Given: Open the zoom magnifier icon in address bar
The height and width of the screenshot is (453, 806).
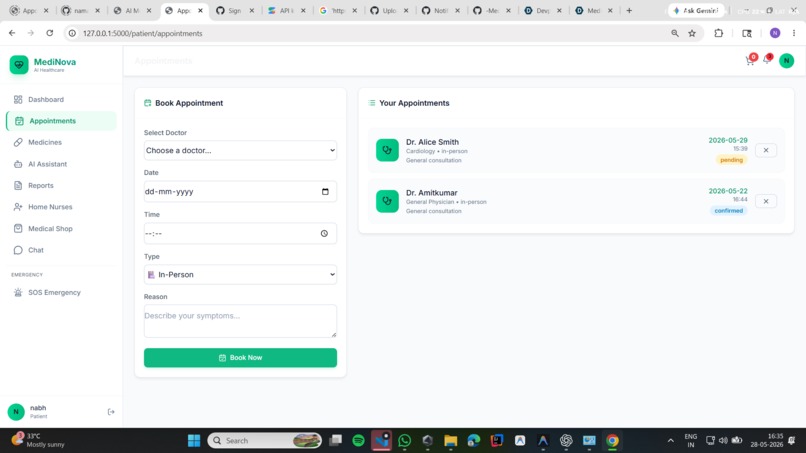Looking at the screenshot, I should click(x=674, y=33).
